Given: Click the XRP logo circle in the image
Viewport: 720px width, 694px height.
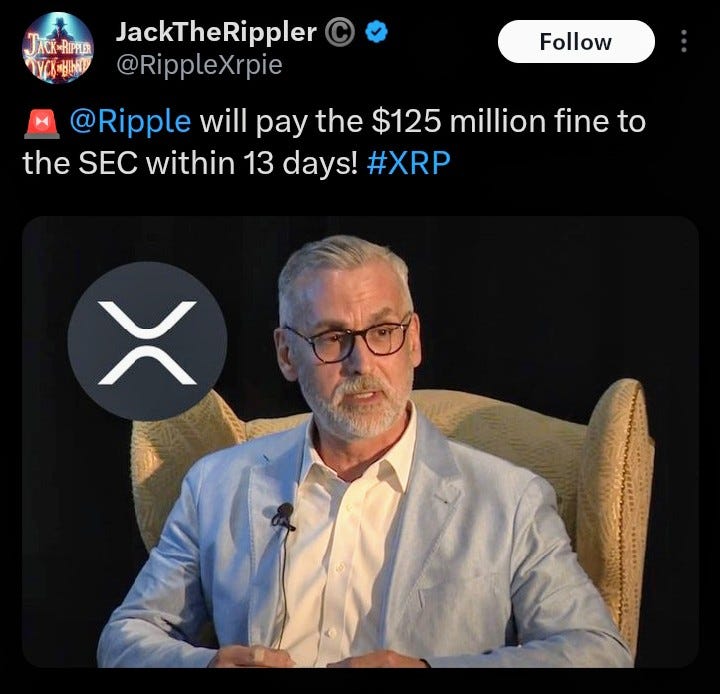Looking at the screenshot, I should pos(147,341).
